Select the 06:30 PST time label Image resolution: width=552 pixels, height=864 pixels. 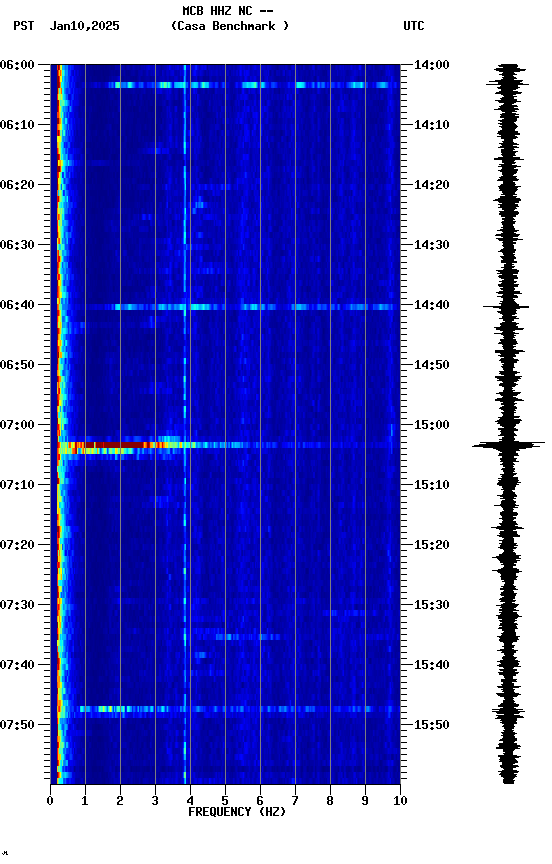pos(17,245)
